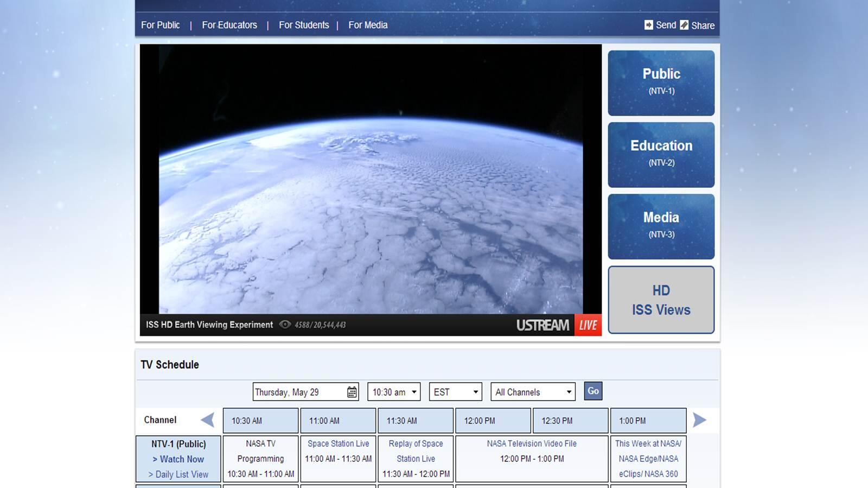This screenshot has height=488, width=868.
Task: Click the 10:30 AM time header
Action: point(260,421)
